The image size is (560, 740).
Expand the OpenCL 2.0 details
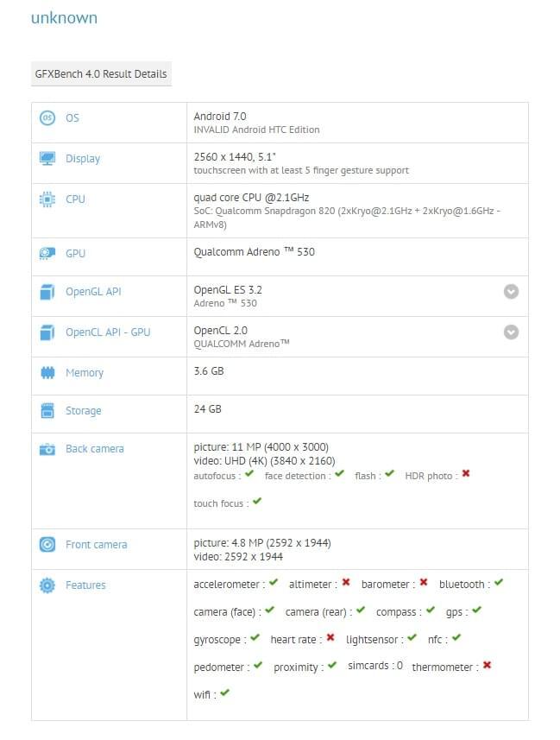pos(511,332)
